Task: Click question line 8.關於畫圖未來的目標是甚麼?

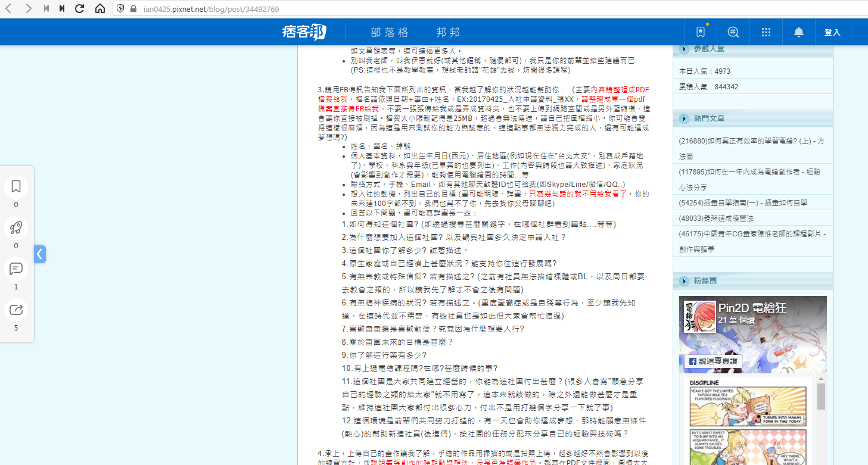Action: 398,342
